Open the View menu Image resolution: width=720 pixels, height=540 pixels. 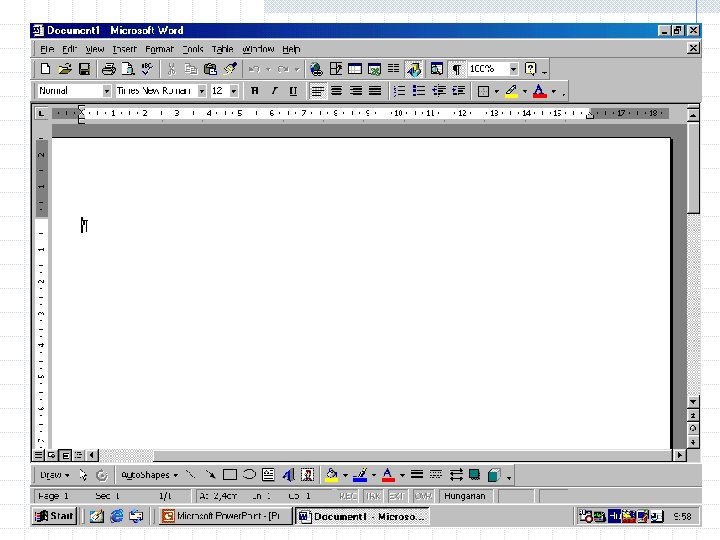pyautogui.click(x=95, y=49)
